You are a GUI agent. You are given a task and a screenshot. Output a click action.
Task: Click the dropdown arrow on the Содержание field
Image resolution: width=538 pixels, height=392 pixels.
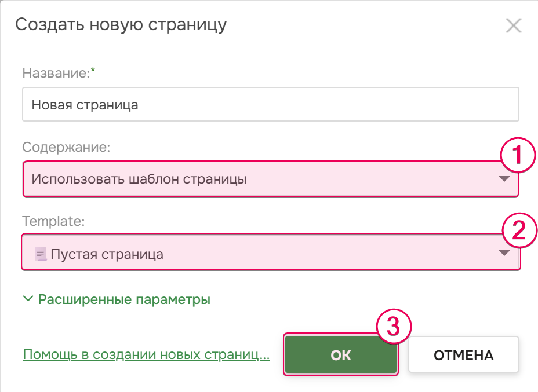504,179
